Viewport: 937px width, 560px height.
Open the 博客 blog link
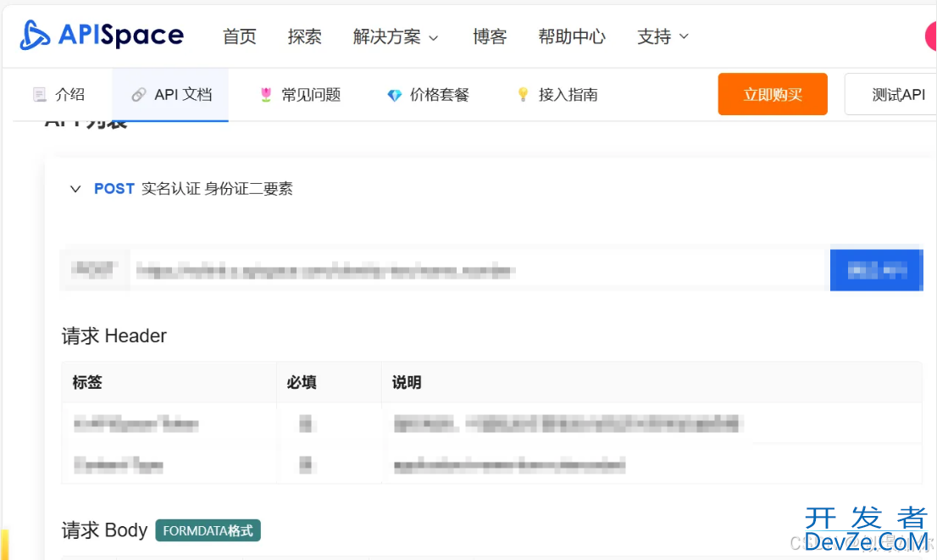pos(490,36)
